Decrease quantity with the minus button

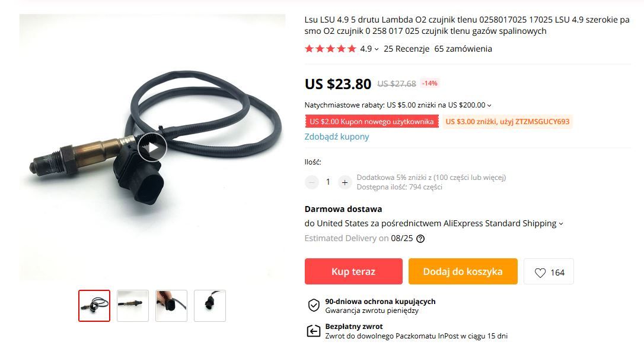click(x=312, y=182)
